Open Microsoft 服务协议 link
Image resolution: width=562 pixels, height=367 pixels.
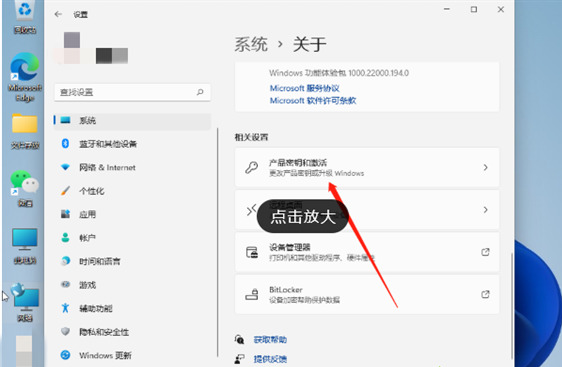pyautogui.click(x=304, y=88)
